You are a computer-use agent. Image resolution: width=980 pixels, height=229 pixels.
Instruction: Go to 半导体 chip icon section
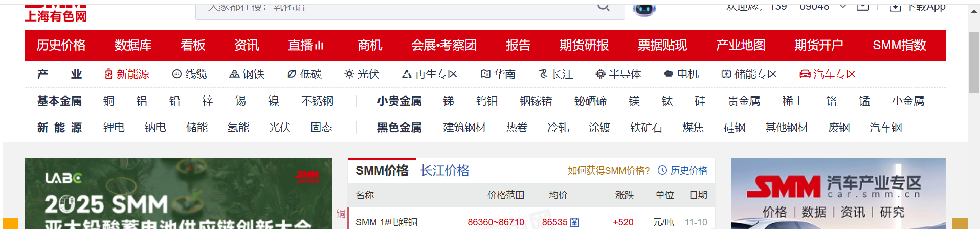click(618, 74)
